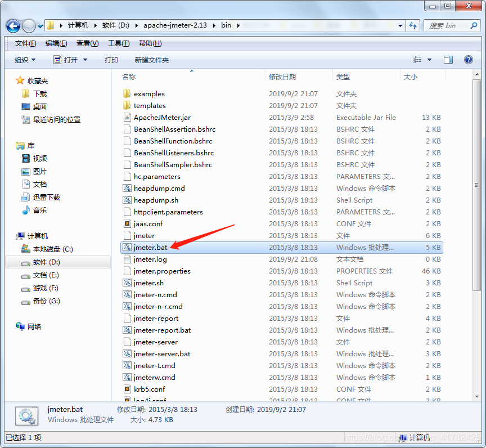This screenshot has width=486, height=448.
Task: Select the jmeter.properties file name
Action: point(162,271)
